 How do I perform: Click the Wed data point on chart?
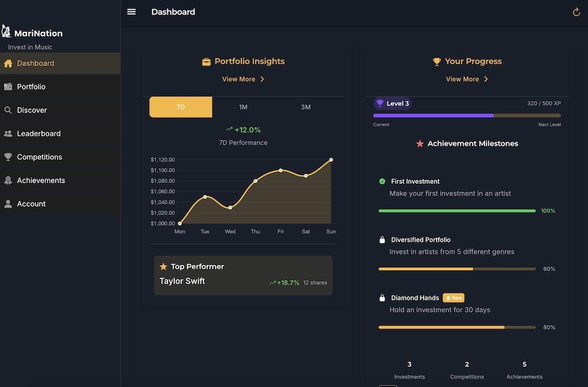230,207
